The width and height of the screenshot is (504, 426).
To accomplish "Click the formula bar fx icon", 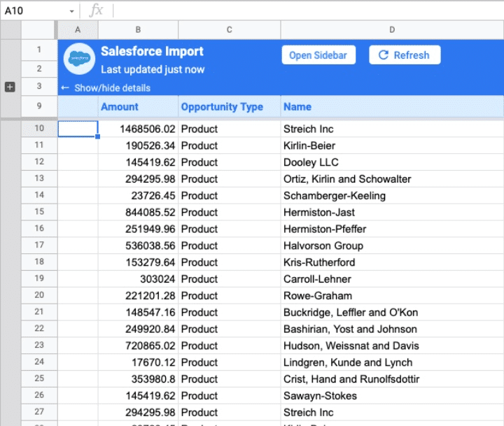I will click(96, 10).
